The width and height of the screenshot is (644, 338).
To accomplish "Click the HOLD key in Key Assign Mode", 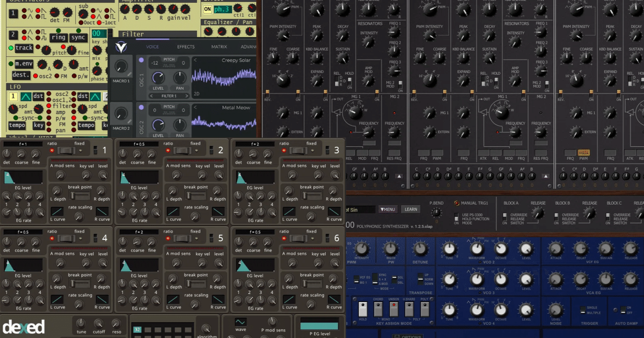I will 362,310.
